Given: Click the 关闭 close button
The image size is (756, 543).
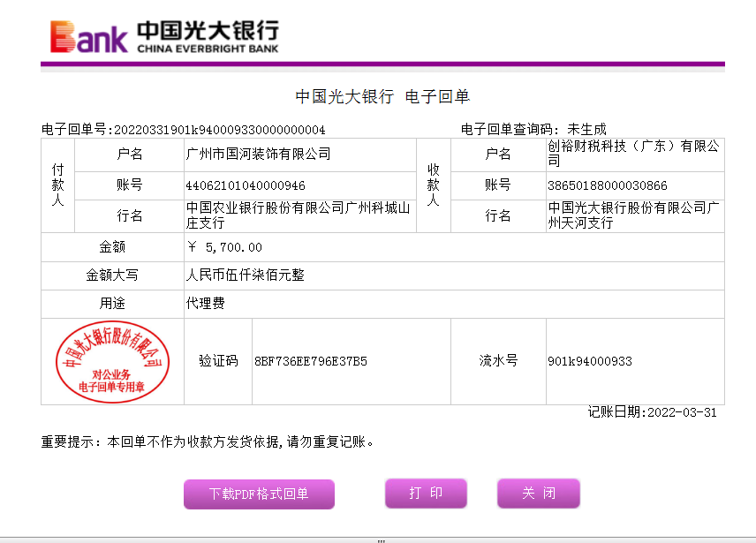Looking at the screenshot, I should tap(539, 493).
